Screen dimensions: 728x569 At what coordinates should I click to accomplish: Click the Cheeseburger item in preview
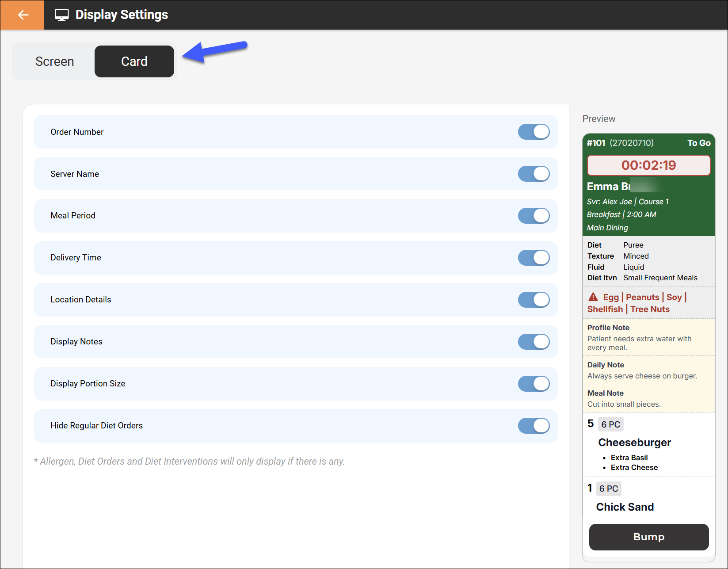point(635,443)
